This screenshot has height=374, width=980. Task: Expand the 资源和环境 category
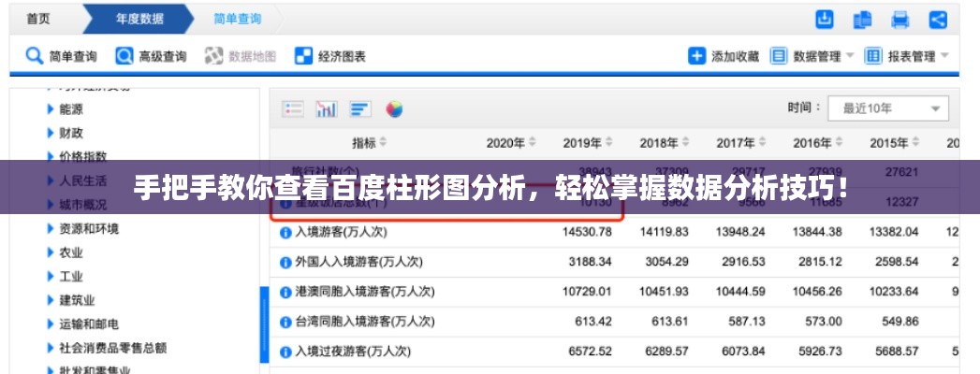coord(51,228)
